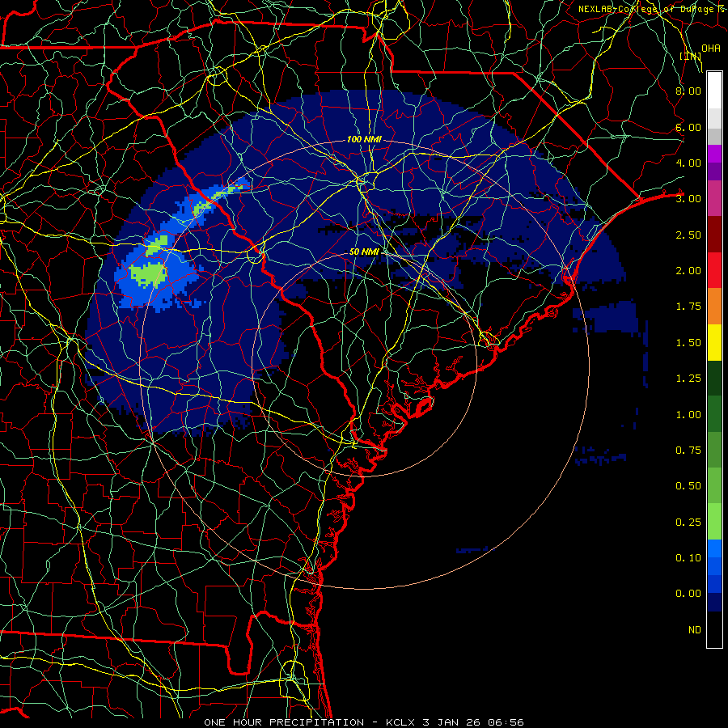Click the 2.50 legend value

pyautogui.click(x=688, y=235)
